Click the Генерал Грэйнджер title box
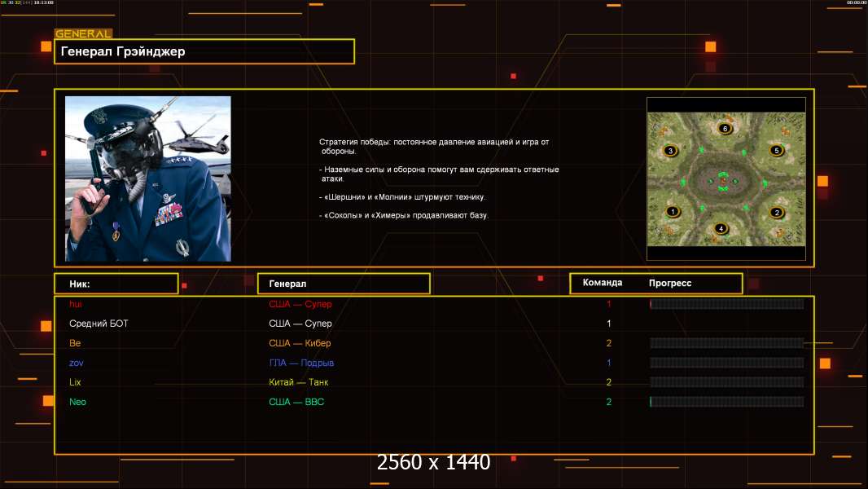This screenshot has height=489, width=868. (x=204, y=51)
